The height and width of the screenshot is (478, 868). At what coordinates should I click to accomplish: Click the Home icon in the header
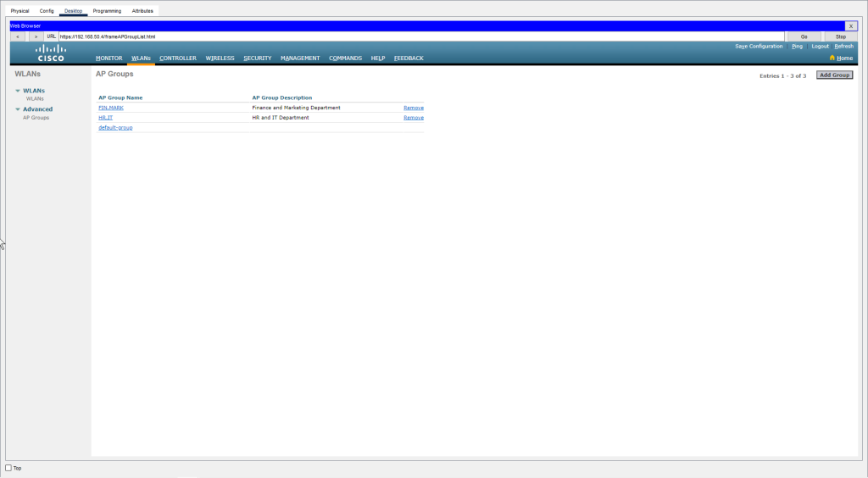[832, 58]
